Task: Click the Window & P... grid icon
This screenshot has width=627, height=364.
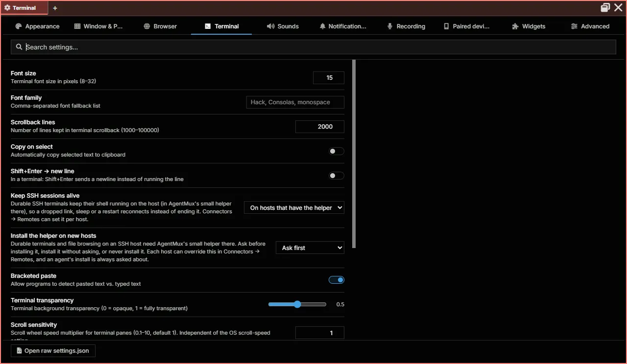Action: pyautogui.click(x=77, y=26)
